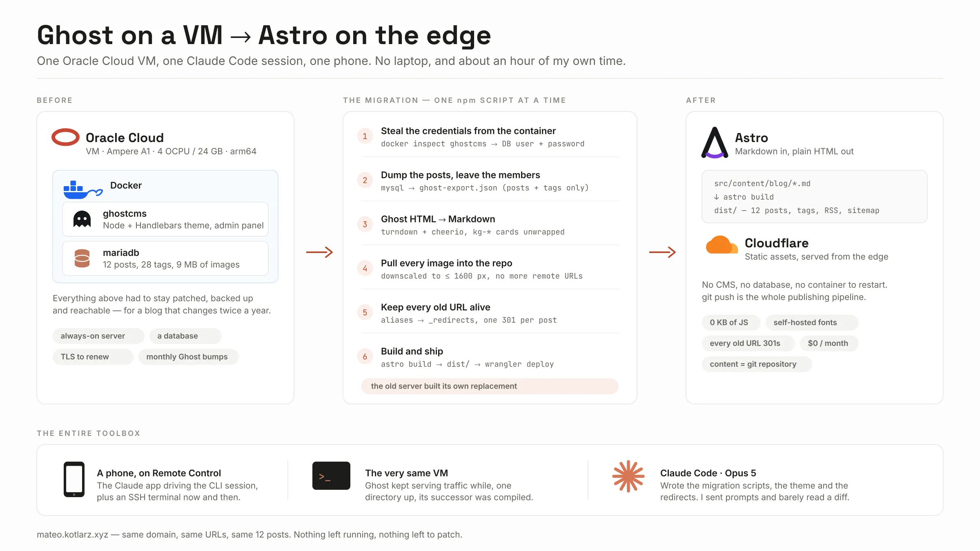Image resolution: width=980 pixels, height=551 pixels.
Task: Click the src/content/blog code block
Action: (x=814, y=197)
